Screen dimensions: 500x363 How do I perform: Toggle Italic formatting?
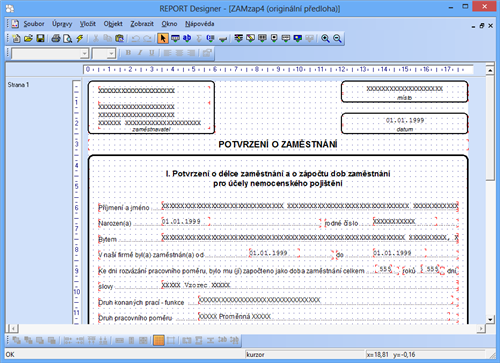point(140,53)
